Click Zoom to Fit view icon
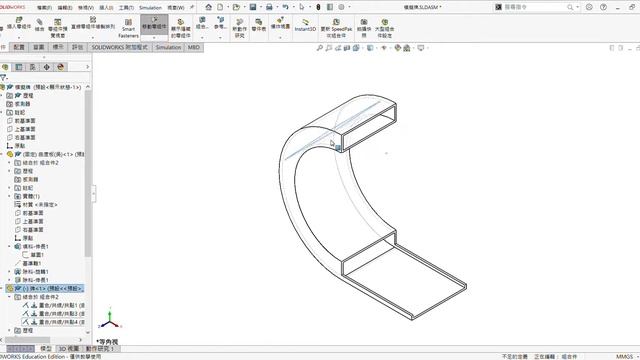 [320, 48]
